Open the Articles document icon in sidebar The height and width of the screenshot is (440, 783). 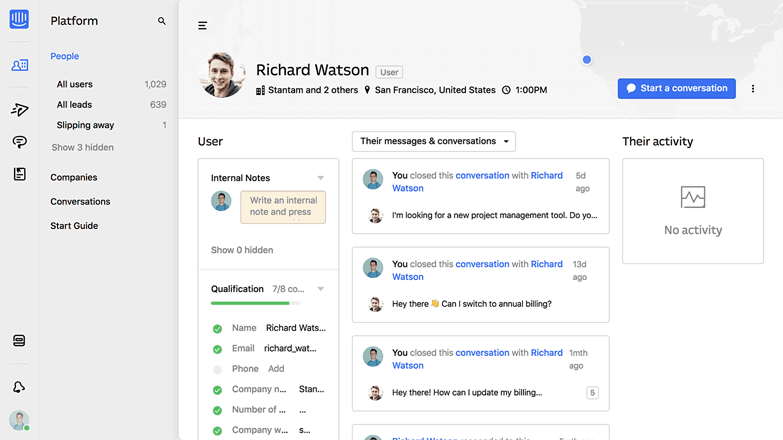coord(19,174)
